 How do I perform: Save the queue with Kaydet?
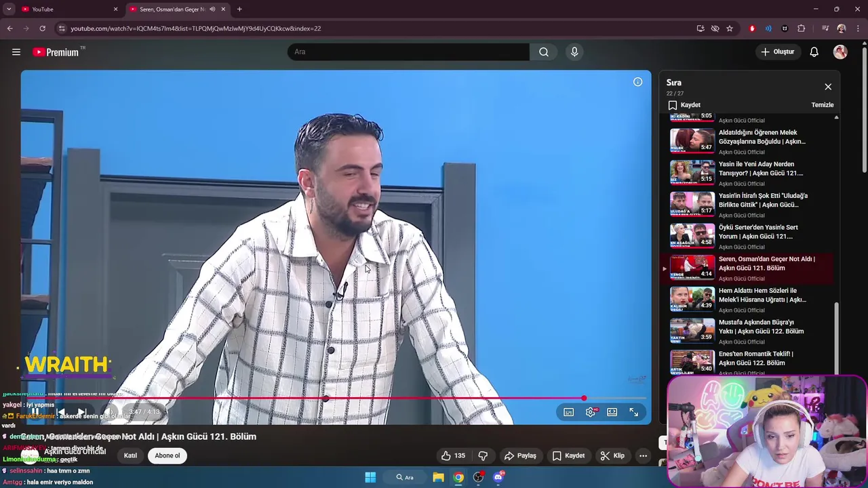coord(684,105)
